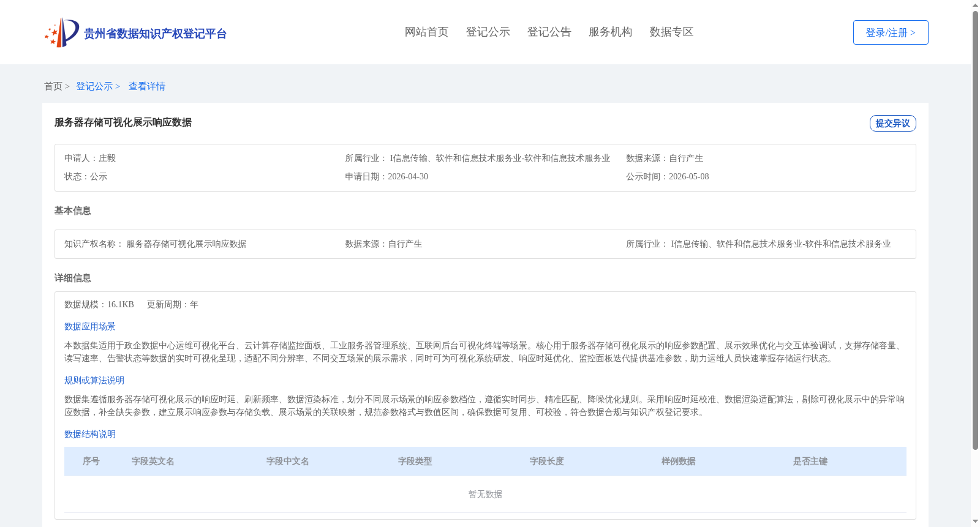Click the 登录/注册 button

point(891,32)
